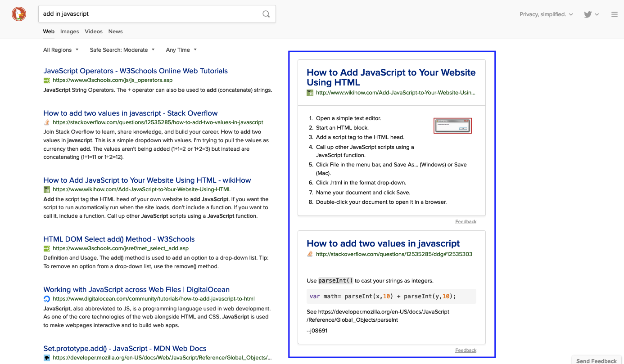The width and height of the screenshot is (624, 364).
Task: Switch to the Images tab
Action: (69, 31)
